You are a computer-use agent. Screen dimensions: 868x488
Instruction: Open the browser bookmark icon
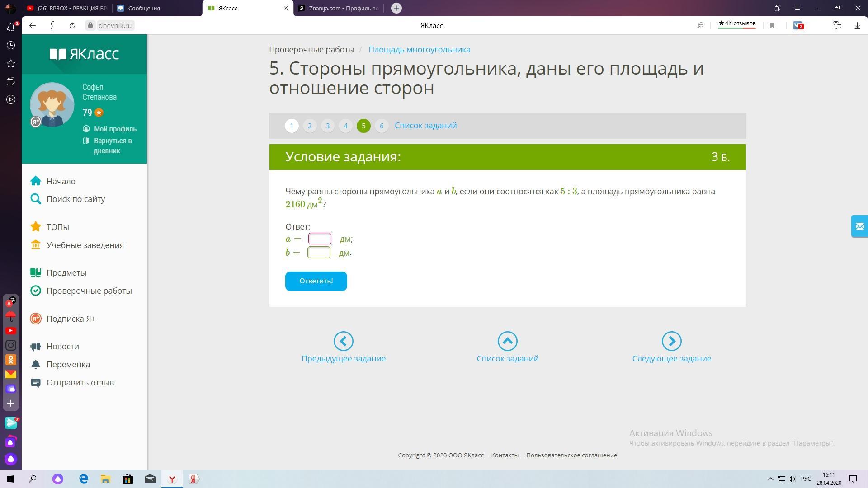coord(772,26)
